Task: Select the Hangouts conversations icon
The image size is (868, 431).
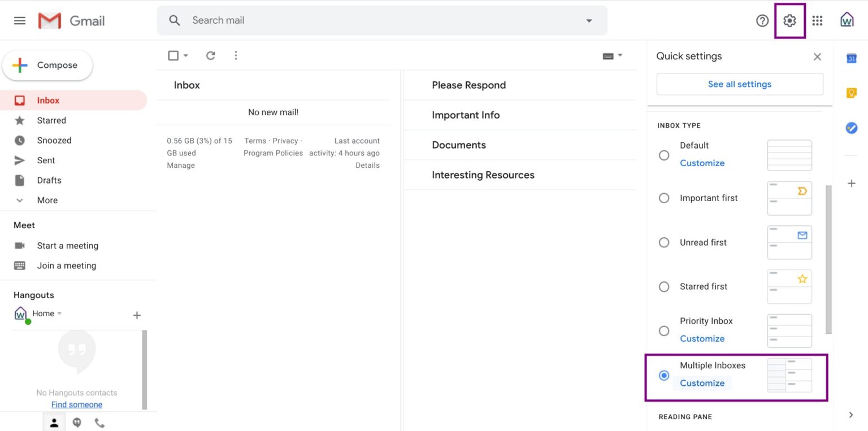Action: pyautogui.click(x=77, y=422)
